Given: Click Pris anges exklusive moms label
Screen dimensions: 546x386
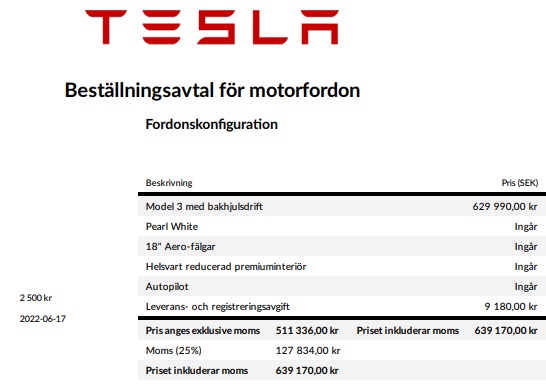Looking at the screenshot, I should click(203, 330).
